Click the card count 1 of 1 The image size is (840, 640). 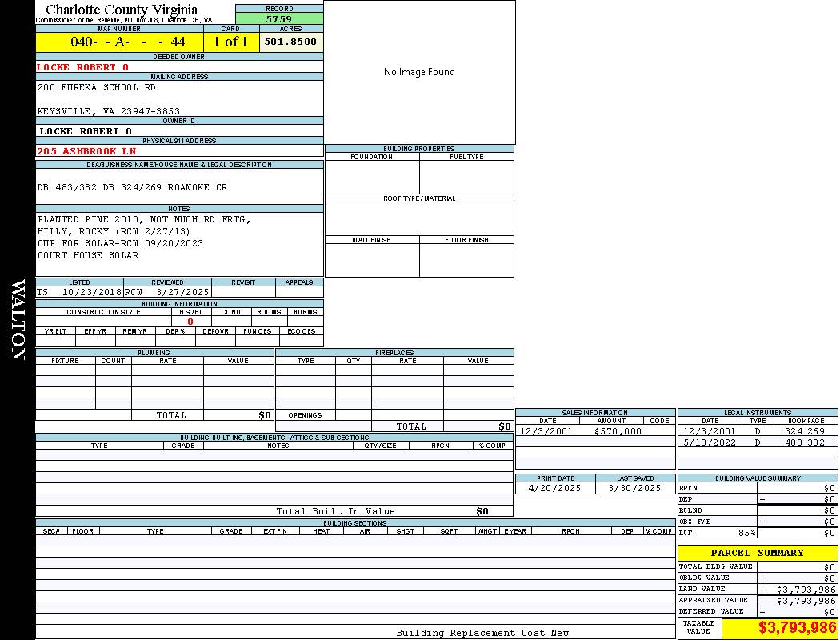(230, 42)
